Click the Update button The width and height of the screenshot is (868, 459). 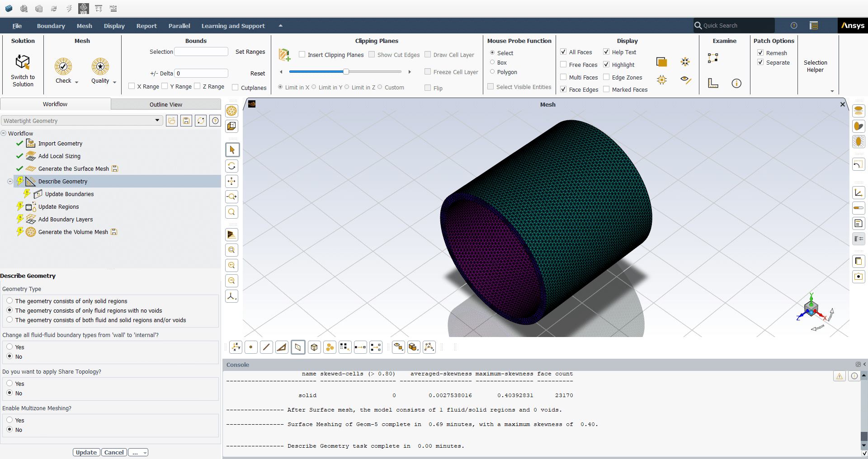(x=86, y=452)
